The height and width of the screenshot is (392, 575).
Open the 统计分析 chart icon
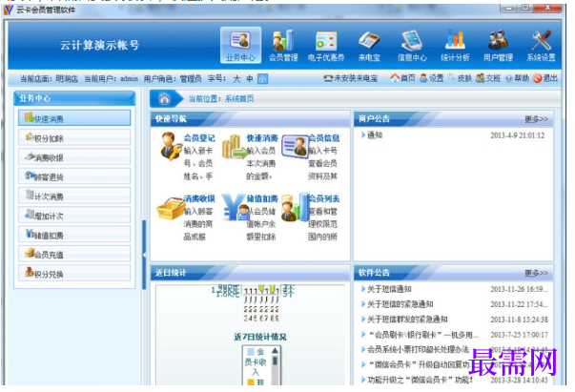coord(455,46)
